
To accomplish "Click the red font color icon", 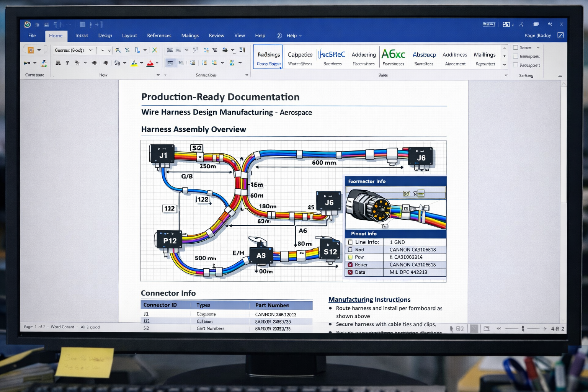I will (150, 63).
